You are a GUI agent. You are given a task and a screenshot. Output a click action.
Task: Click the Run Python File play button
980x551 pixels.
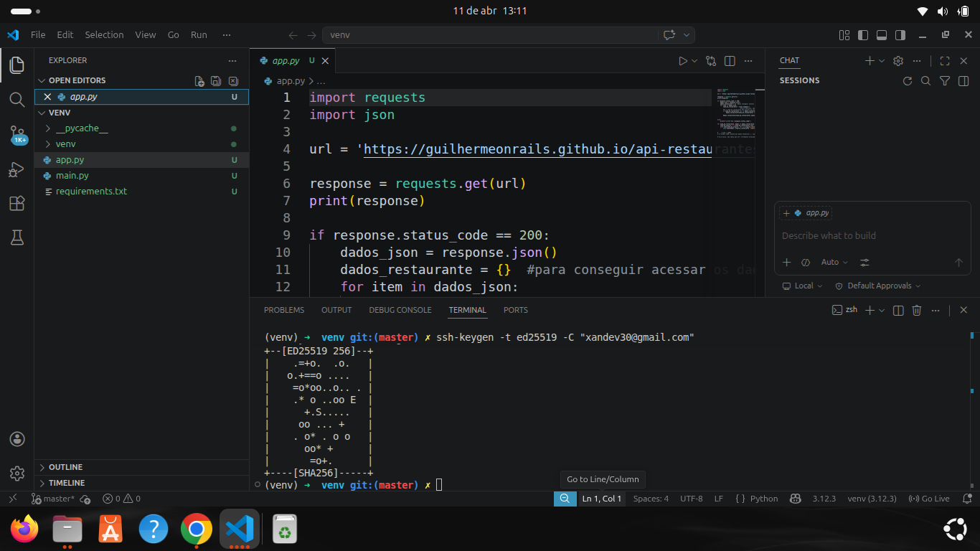click(x=683, y=61)
